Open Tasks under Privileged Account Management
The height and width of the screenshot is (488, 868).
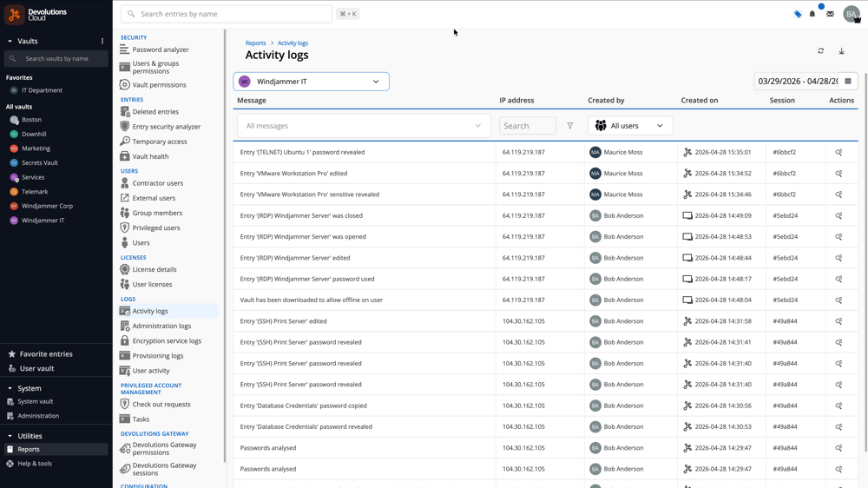click(x=141, y=419)
